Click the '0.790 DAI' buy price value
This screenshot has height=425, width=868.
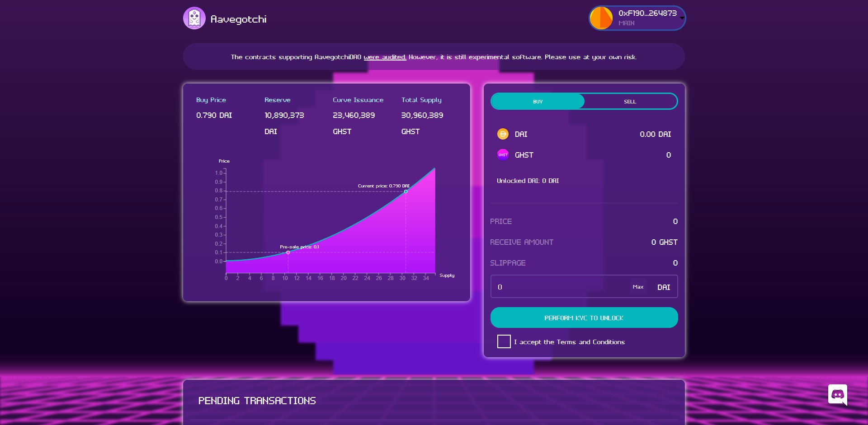click(x=214, y=115)
